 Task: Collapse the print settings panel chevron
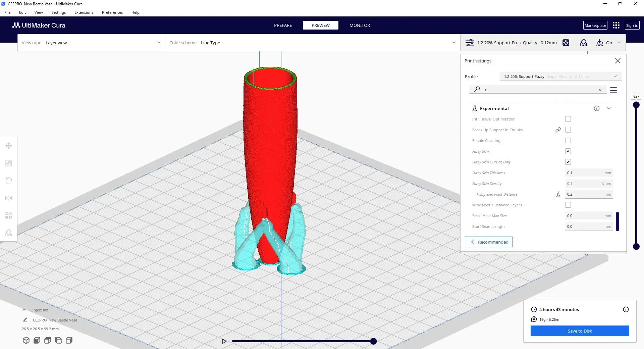coord(619,43)
